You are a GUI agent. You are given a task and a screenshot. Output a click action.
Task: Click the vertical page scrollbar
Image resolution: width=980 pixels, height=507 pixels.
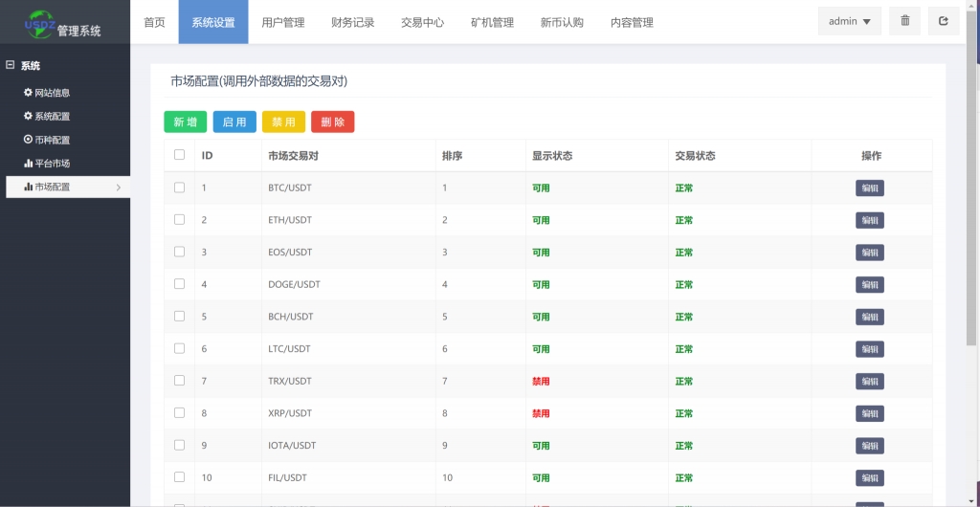(x=972, y=191)
